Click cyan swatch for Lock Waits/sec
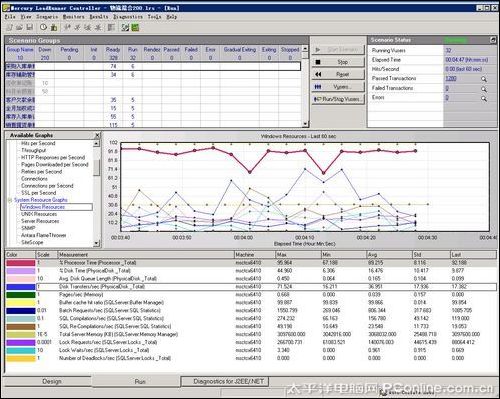 [21, 350]
